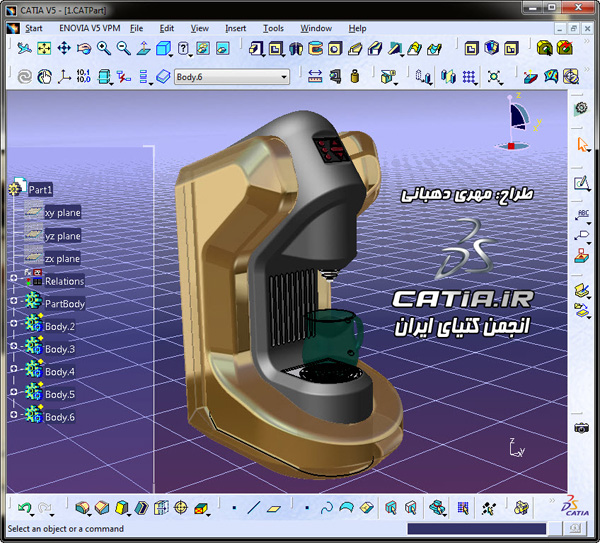Select the Body.4 label in tree
This screenshot has height=543, width=600.
pyautogui.click(x=60, y=372)
